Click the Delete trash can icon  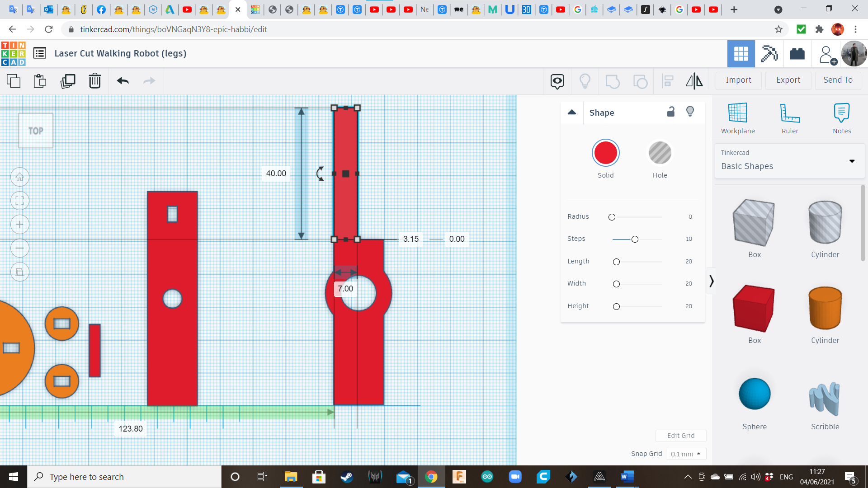coord(94,81)
